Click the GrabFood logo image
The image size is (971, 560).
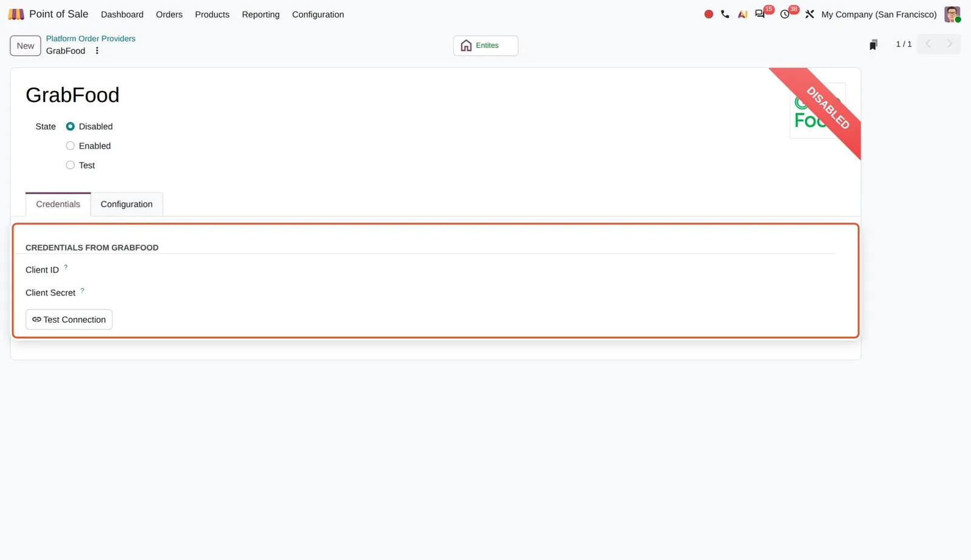pos(817,110)
